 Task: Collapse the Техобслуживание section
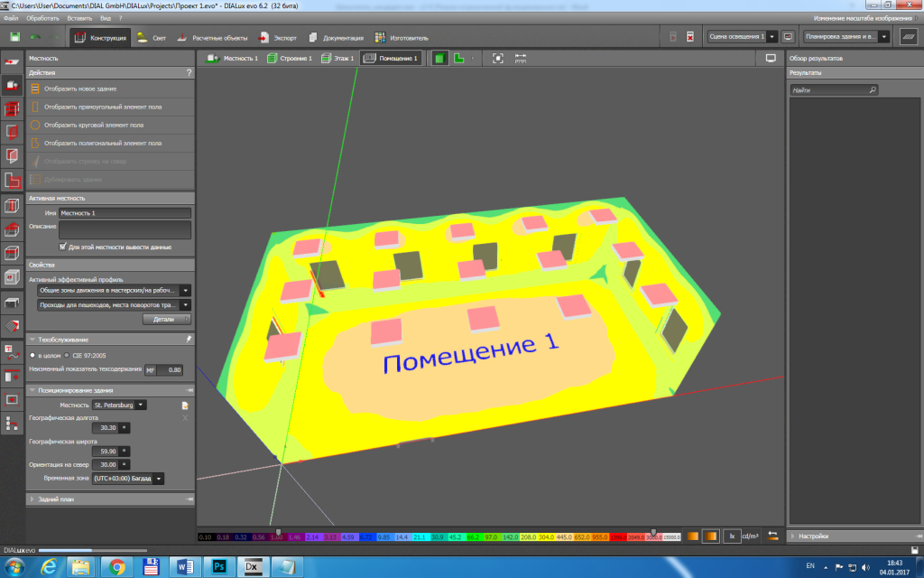[32, 340]
